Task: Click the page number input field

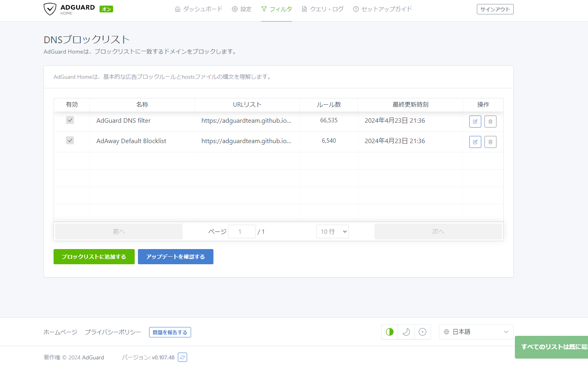Action: pos(242,231)
